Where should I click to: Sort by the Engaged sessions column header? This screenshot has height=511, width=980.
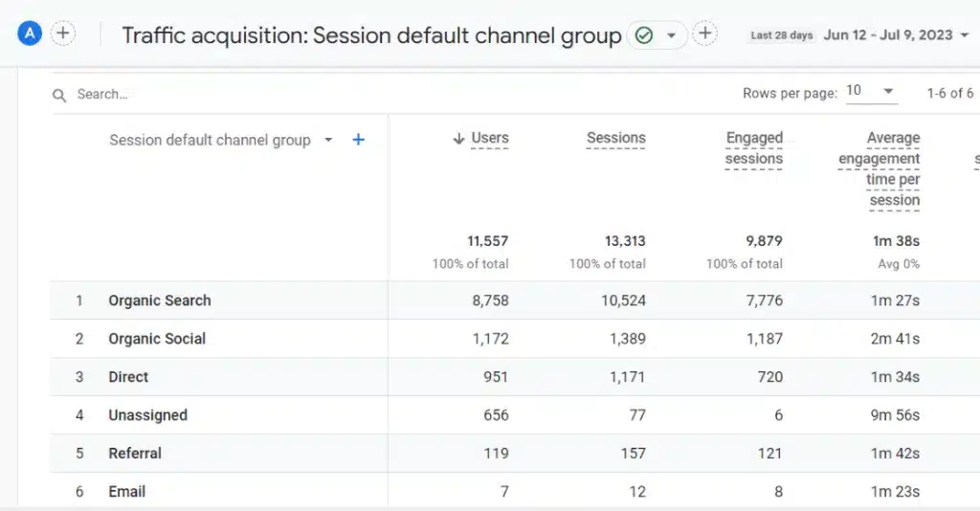tap(754, 148)
